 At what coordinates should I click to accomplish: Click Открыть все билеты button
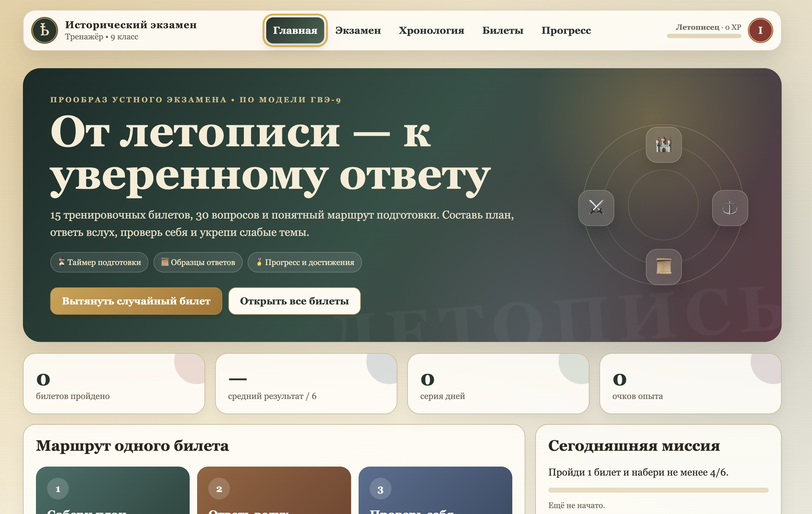[x=294, y=301]
